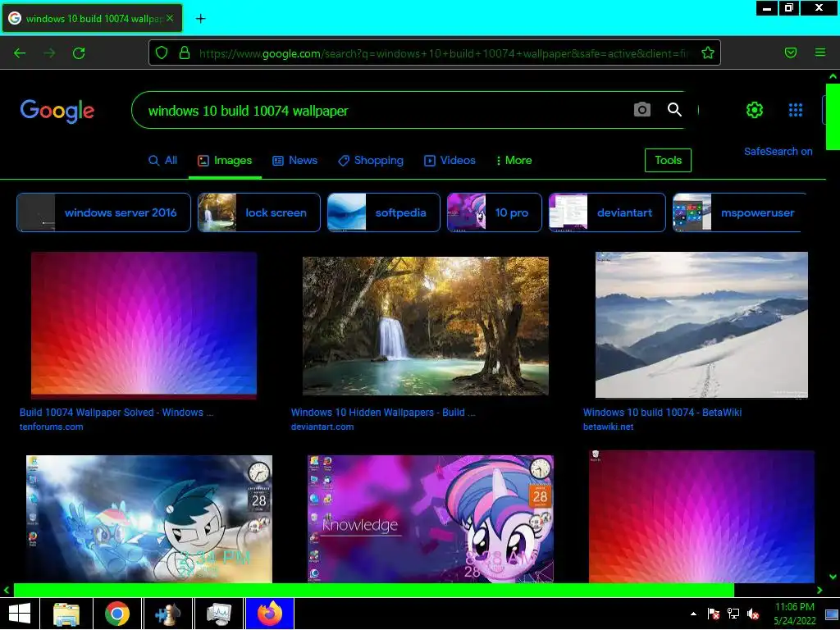Close the windows 10 build 10074 tab
The height and width of the screenshot is (630, 840).
click(x=170, y=18)
